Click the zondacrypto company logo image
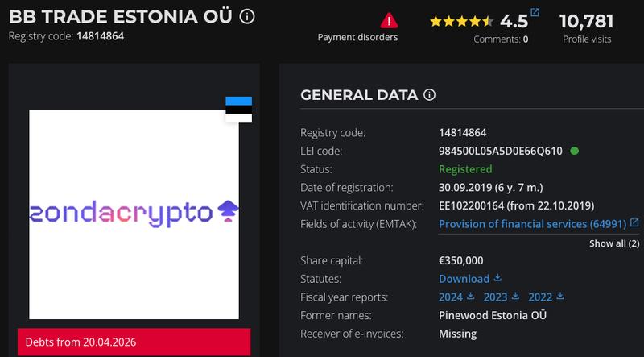This screenshot has width=644, height=357. tap(134, 214)
